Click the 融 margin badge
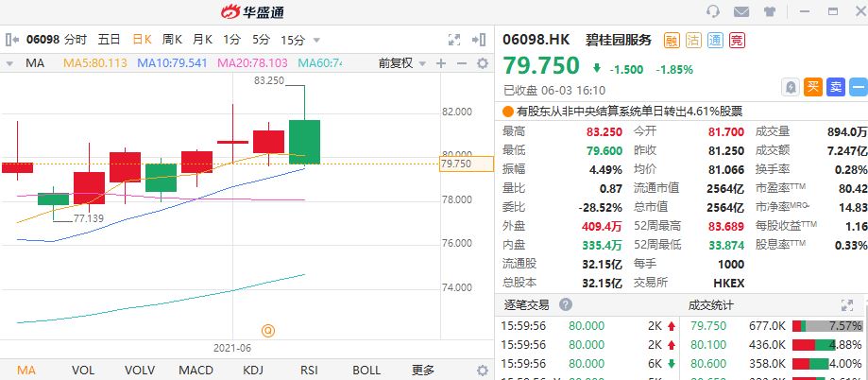Screen dimensions: 868x380 pos(672,40)
